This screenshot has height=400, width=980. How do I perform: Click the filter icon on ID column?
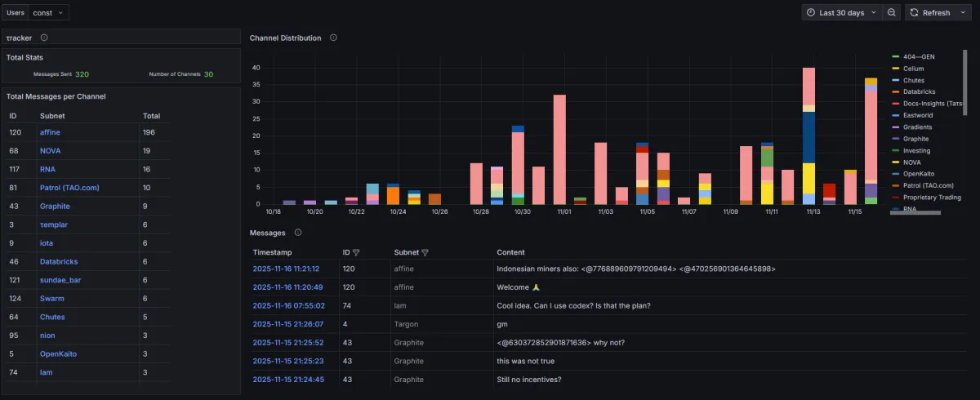[x=356, y=252]
